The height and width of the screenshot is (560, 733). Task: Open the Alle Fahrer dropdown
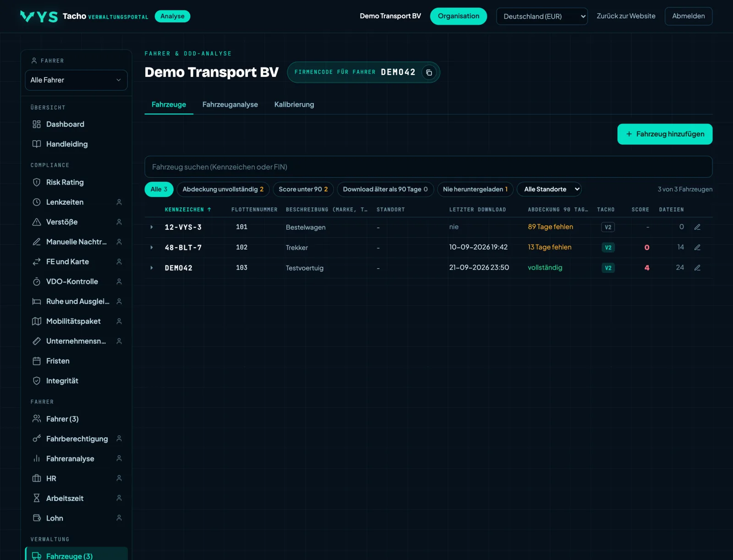(76, 80)
